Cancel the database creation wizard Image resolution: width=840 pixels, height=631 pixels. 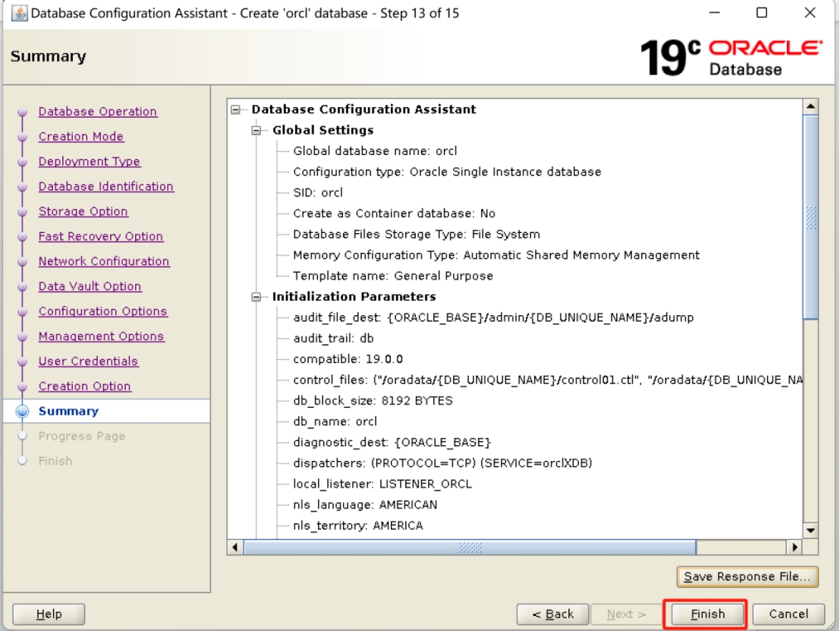click(788, 614)
